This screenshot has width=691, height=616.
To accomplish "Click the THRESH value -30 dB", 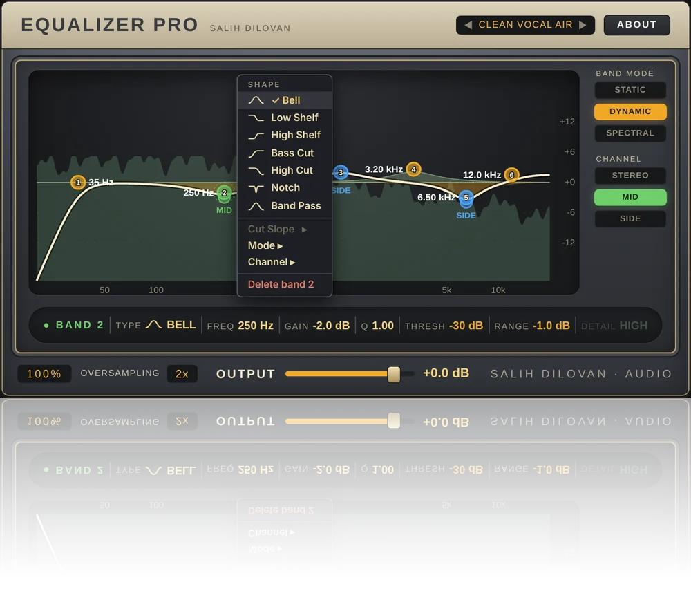I will [466, 326].
